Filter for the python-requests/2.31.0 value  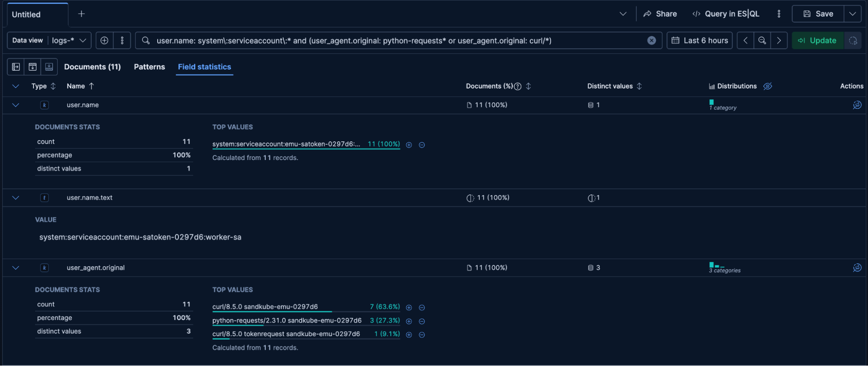409,321
